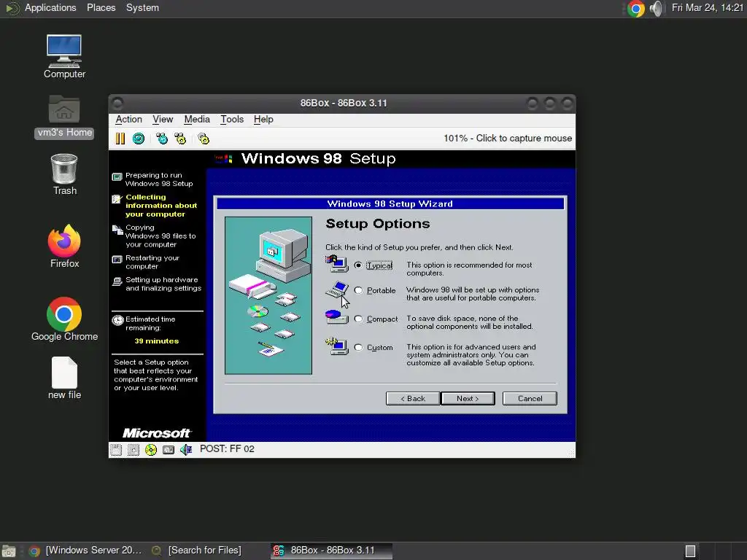Open the Places menu in the top panel

(101, 7)
